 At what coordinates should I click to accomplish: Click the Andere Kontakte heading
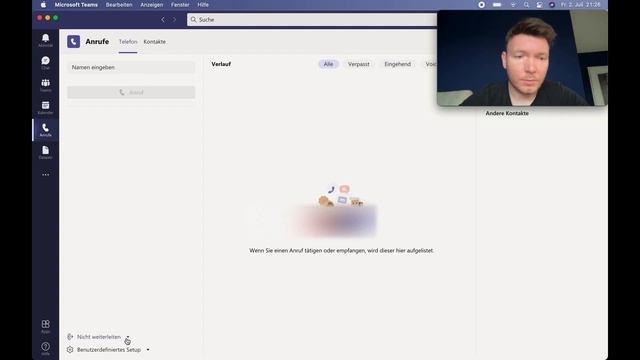click(507, 113)
